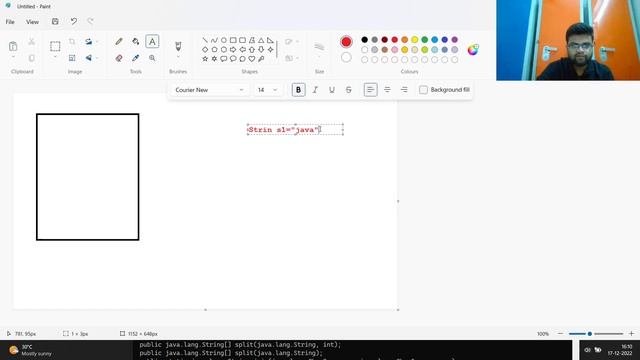Set text alignment to right
This screenshot has height=360, width=640.
point(404,90)
